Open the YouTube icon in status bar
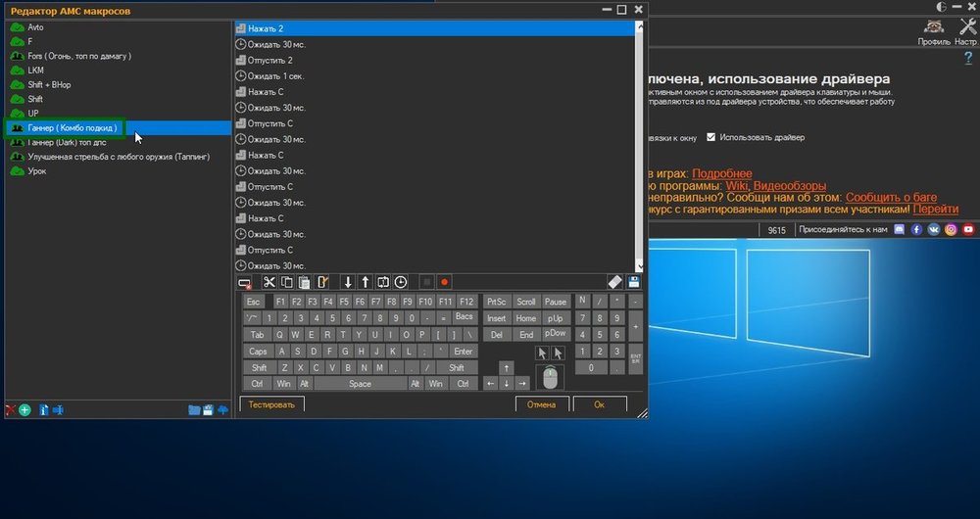 pyautogui.click(x=968, y=230)
